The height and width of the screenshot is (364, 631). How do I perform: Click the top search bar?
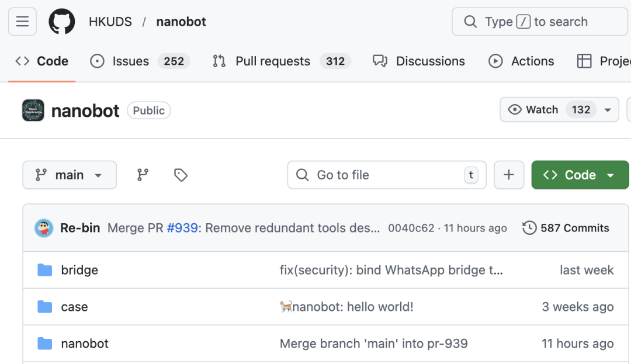pos(539,22)
